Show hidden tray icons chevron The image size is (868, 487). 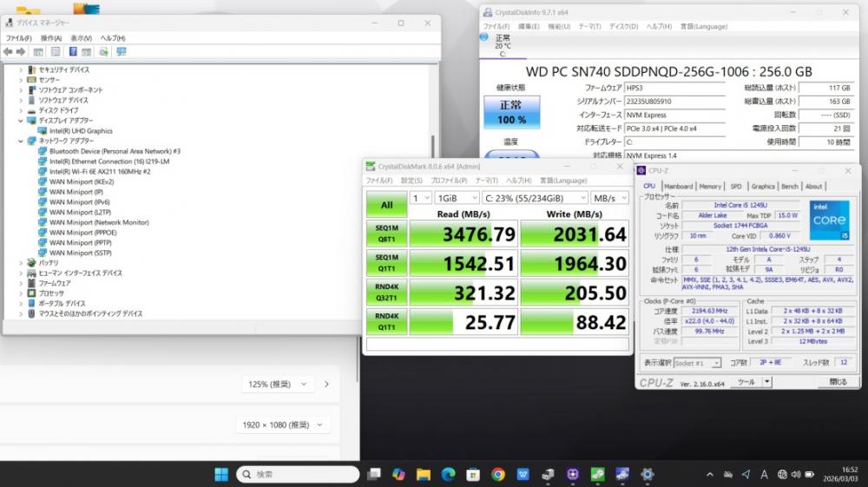[x=710, y=474]
